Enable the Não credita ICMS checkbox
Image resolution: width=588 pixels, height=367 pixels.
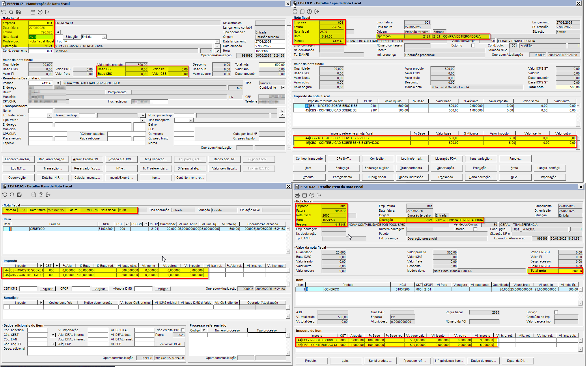tap(183, 330)
